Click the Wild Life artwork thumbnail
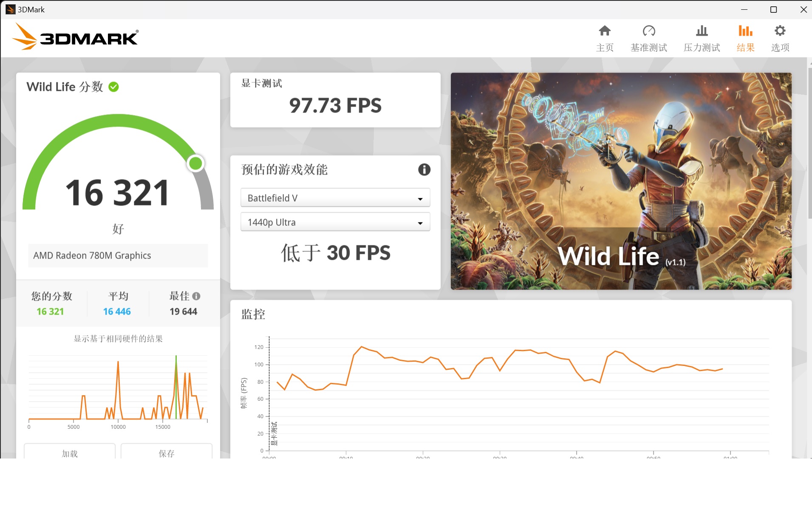 pyautogui.click(x=621, y=181)
